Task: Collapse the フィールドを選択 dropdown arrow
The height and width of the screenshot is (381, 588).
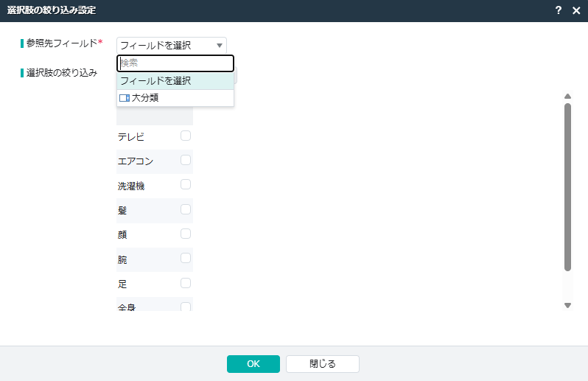Action: coord(219,46)
